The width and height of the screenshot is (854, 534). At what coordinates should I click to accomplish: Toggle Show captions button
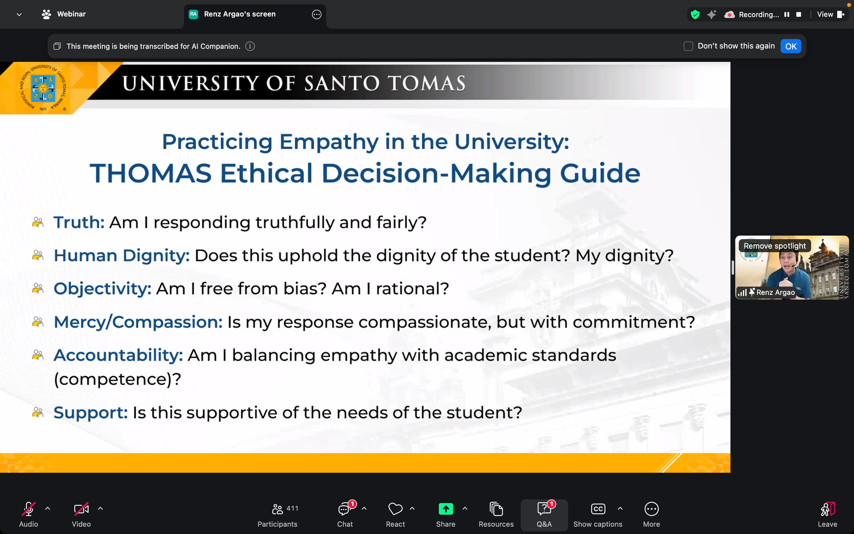point(598,510)
